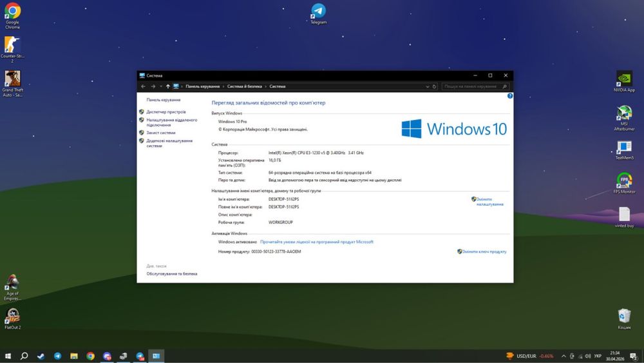Click the processor value 'Intel(R) Xeon(R) CPU E3-1230 v5'
This screenshot has width=644, height=363.
click(316, 153)
